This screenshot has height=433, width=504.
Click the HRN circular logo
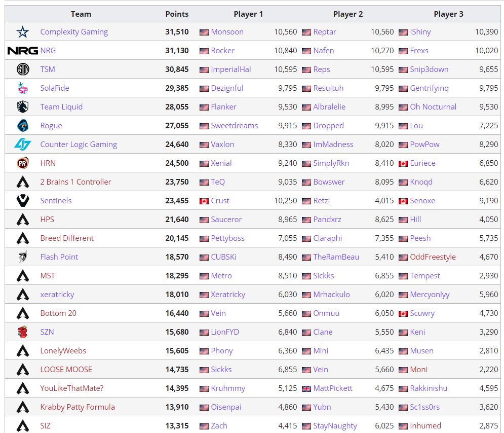coord(22,163)
